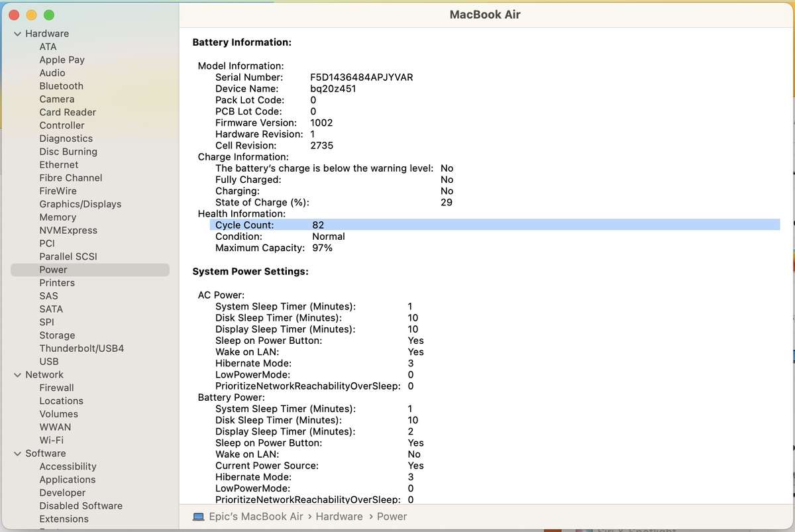Select NVMExpress in the hardware list
Image resolution: width=795 pixels, height=532 pixels.
point(68,231)
